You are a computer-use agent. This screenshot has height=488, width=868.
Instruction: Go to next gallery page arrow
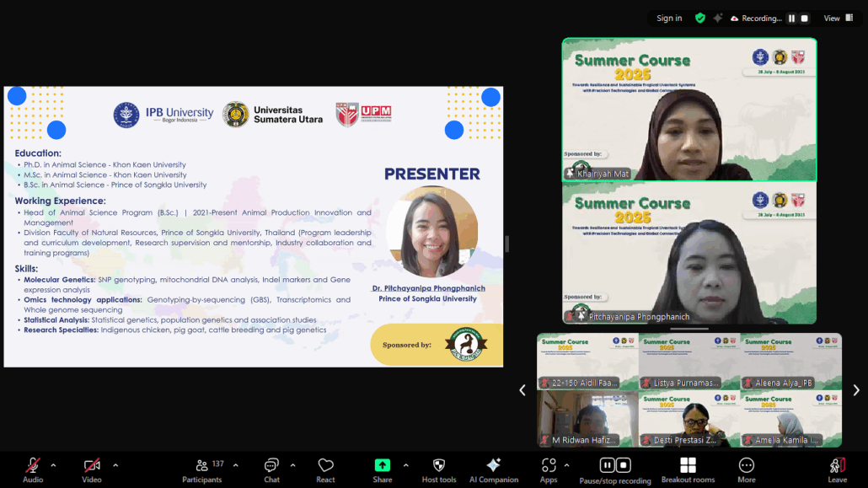point(856,390)
